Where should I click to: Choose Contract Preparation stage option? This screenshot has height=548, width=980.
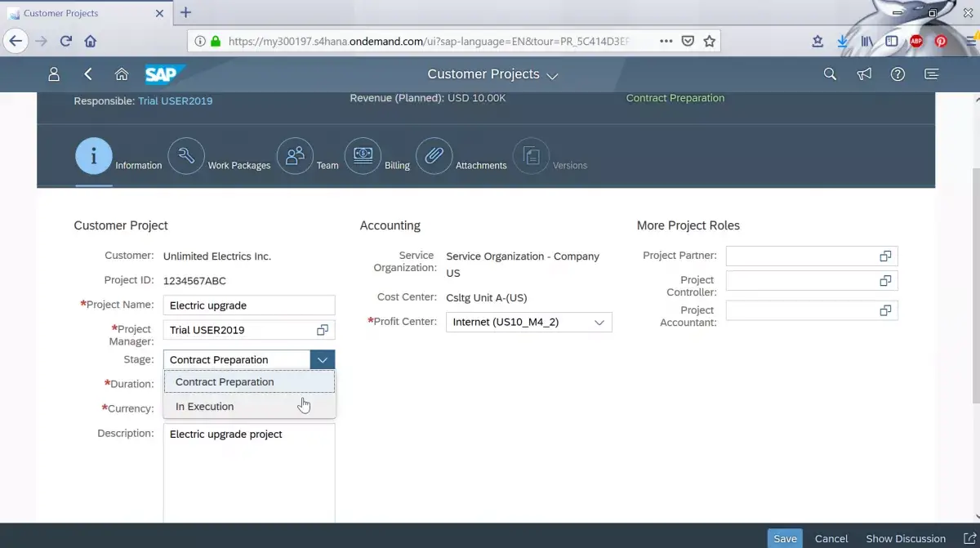[x=249, y=381]
